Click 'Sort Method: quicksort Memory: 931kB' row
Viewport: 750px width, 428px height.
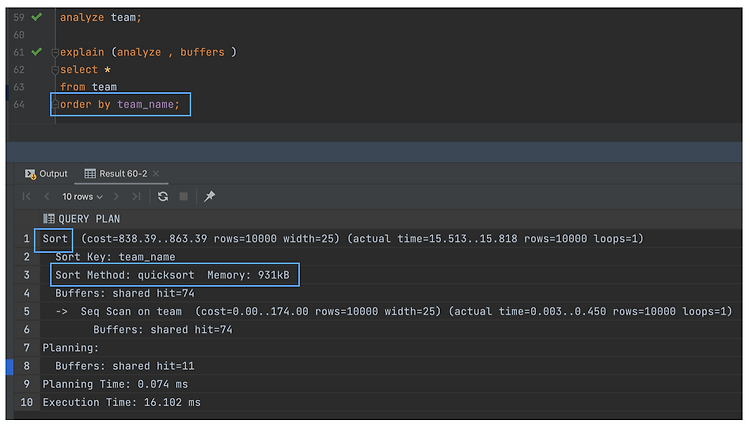[172, 275]
